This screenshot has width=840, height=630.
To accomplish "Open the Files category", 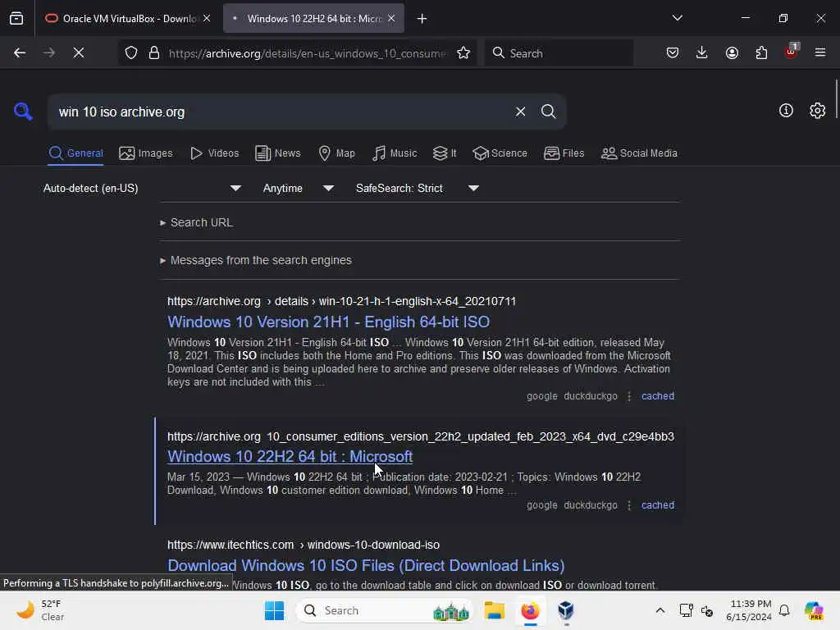I will coord(564,153).
